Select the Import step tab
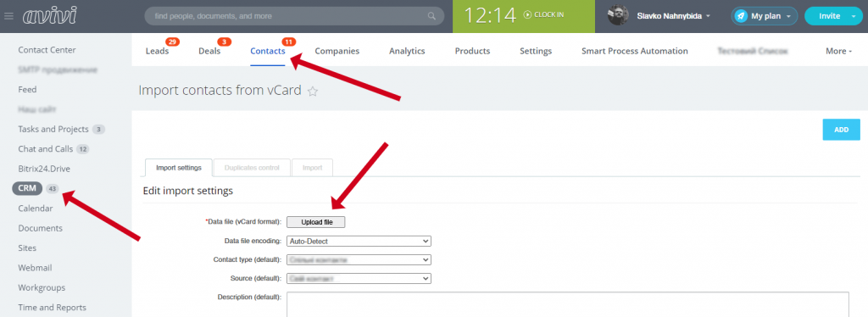Image resolution: width=868 pixels, height=317 pixels. pos(312,168)
